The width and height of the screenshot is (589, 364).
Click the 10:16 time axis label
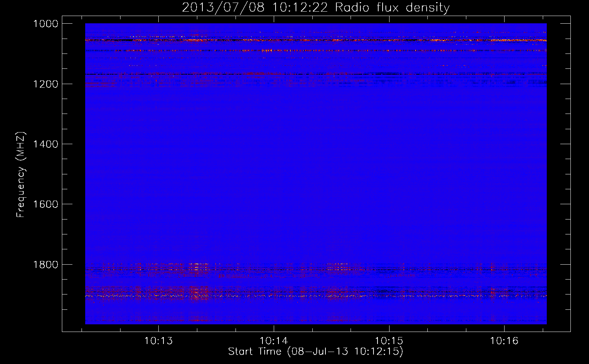(x=504, y=341)
